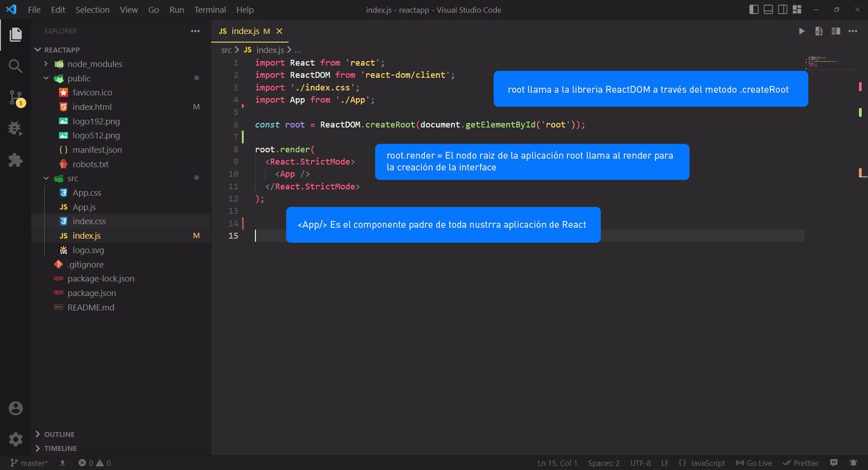
Task: Click the VS Code logo in title bar
Action: tap(11, 10)
